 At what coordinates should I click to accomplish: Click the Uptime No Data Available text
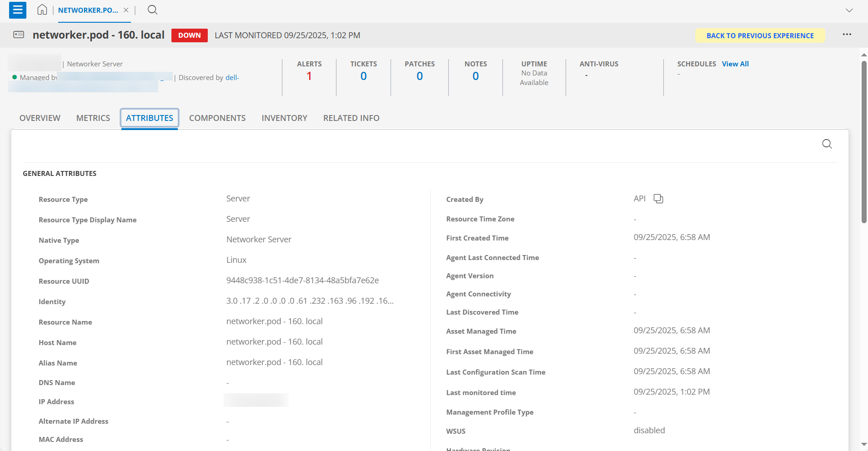tap(534, 78)
